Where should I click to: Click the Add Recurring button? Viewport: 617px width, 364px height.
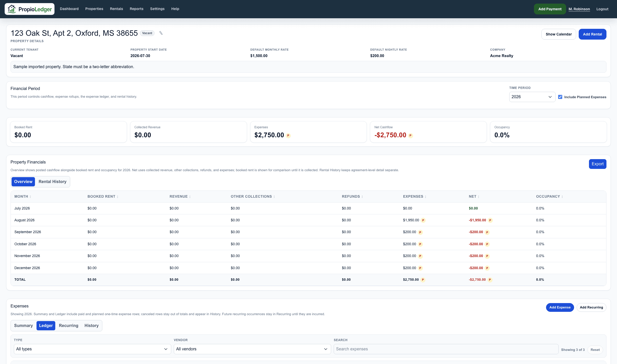(591, 307)
